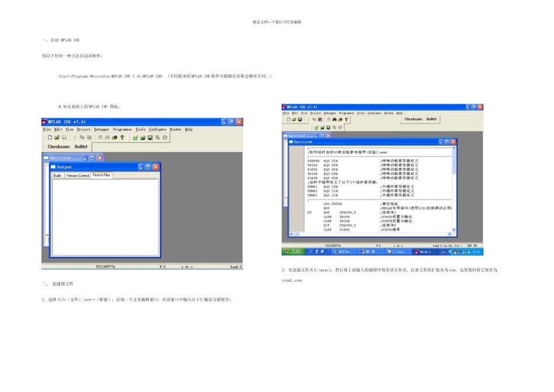The height and width of the screenshot is (392, 554).
Task: Click Find binoculars icon in right MPLAB toolbar
Action: [x=334, y=120]
